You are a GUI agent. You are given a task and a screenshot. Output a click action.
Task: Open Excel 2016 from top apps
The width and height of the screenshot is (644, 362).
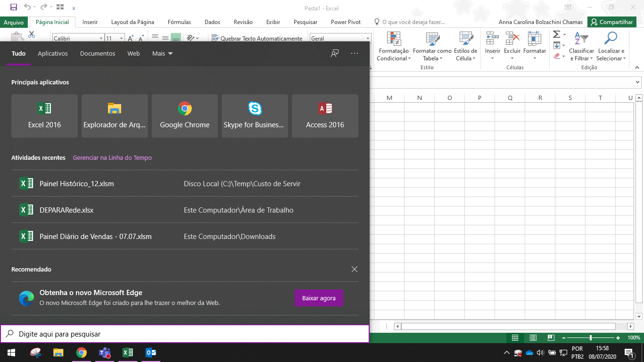(x=44, y=116)
